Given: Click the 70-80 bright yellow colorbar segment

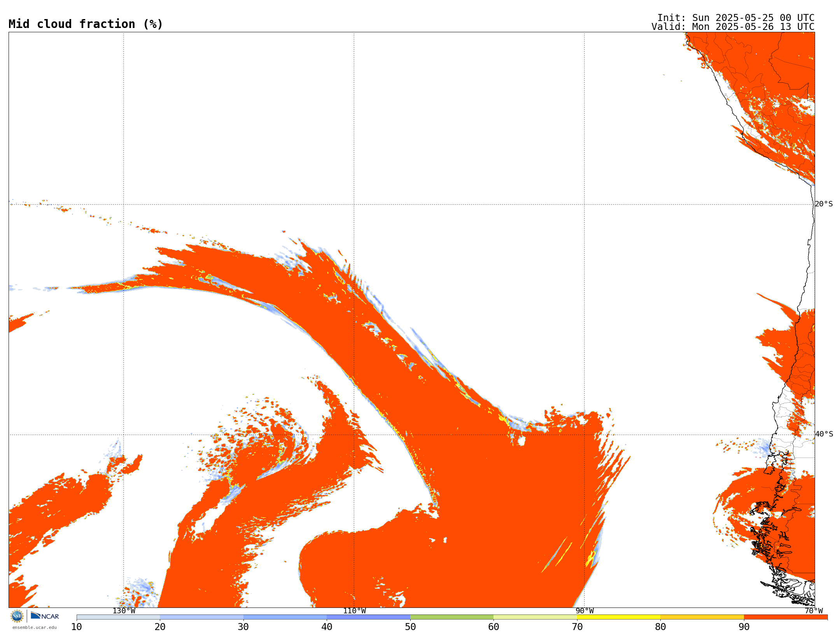Looking at the screenshot, I should tap(619, 617).
